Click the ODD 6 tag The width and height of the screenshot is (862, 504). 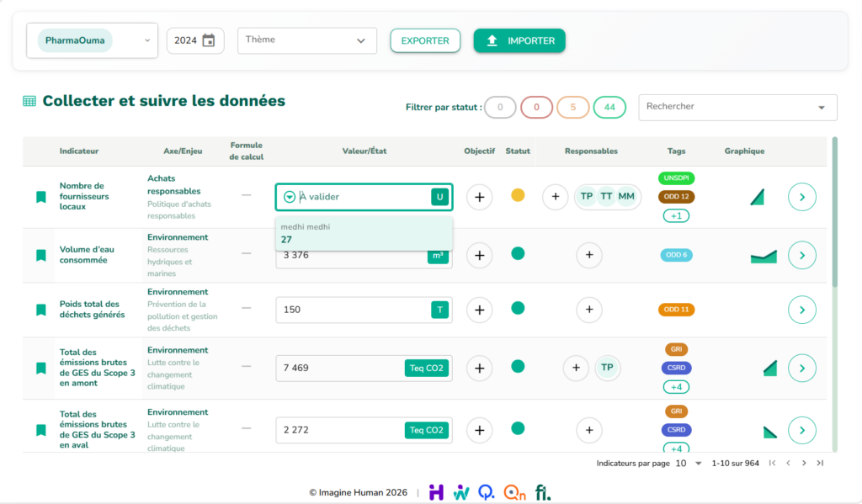click(676, 255)
